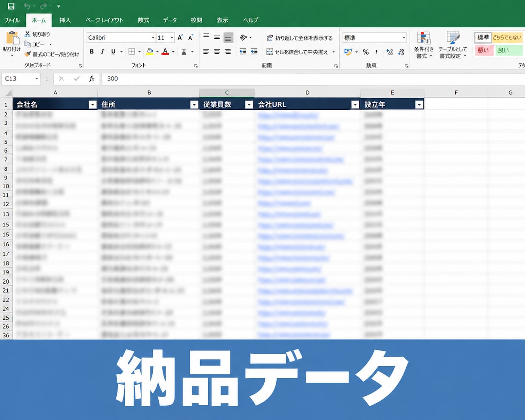Toggle align text right
The height and width of the screenshot is (420, 525).
pyautogui.click(x=228, y=52)
